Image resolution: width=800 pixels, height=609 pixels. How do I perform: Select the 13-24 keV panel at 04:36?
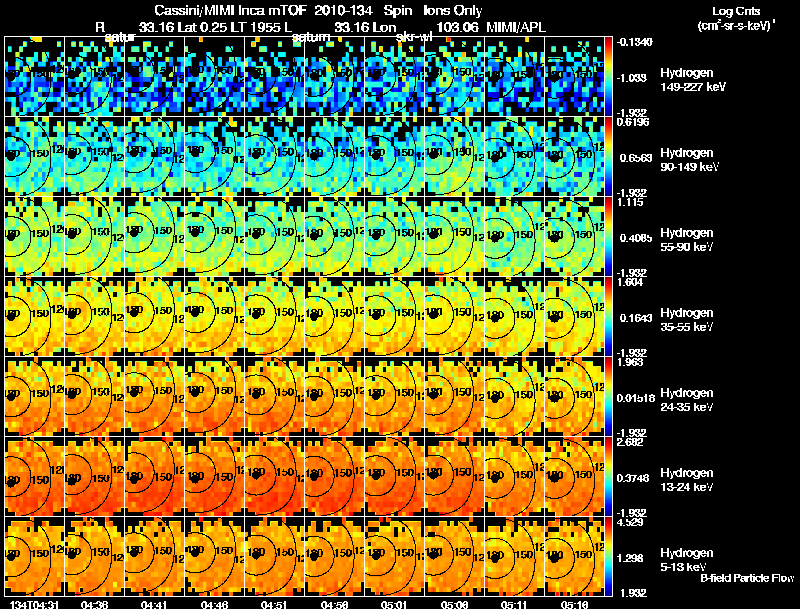coord(94,477)
